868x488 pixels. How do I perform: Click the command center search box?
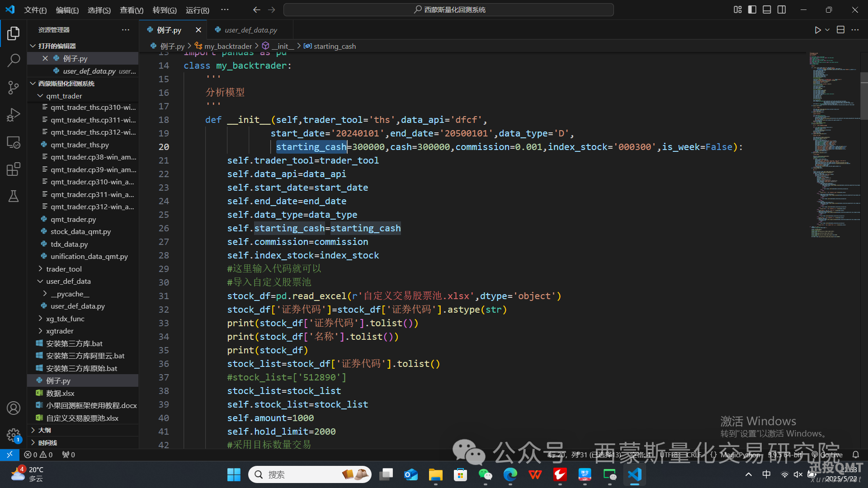448,9
